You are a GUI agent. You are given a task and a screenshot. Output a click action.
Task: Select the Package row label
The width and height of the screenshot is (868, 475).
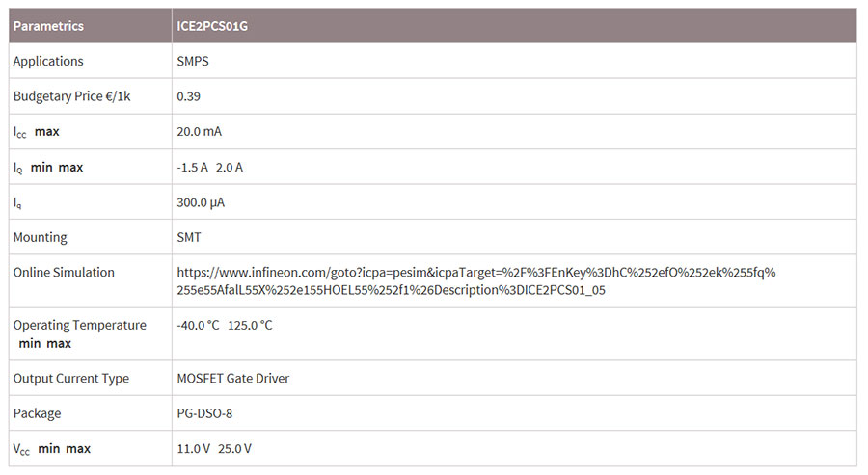[x=37, y=413]
